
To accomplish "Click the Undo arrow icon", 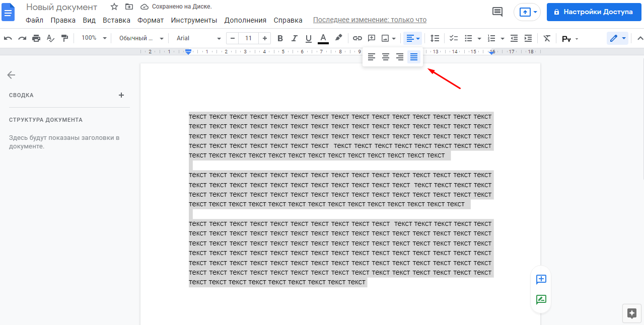I will click(x=8, y=38).
